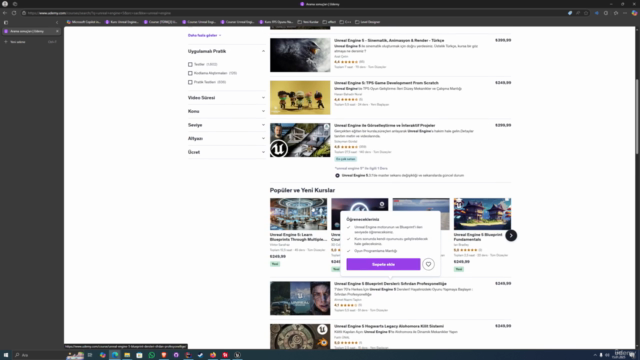
Task: Open the blue speaker extension icon
Action: pyautogui.click(x=597, y=13)
